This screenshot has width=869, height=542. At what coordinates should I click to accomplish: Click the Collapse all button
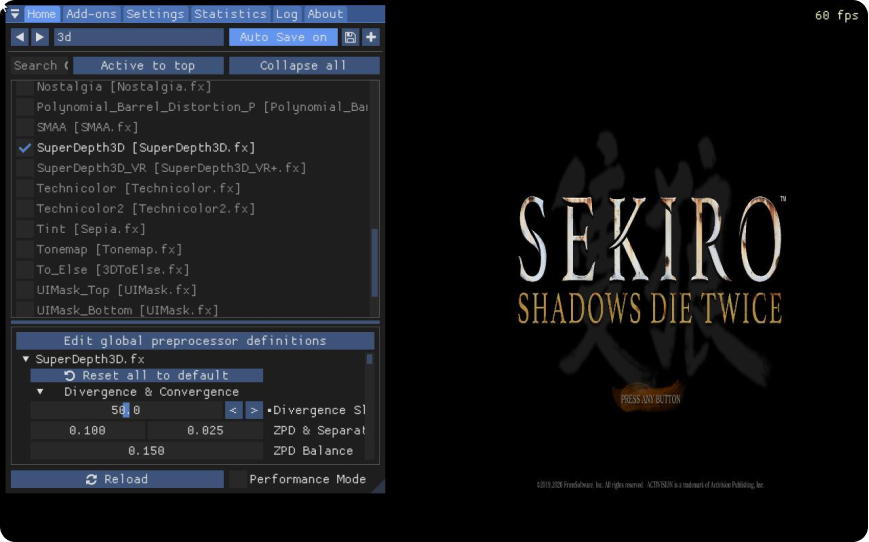[304, 65]
